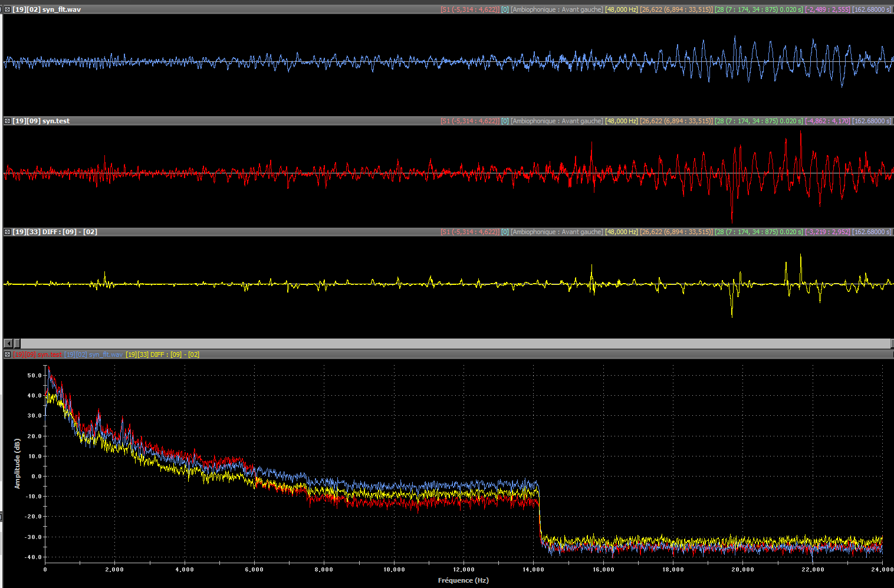Image resolution: width=894 pixels, height=588 pixels.
Task: Click the spectrum panel icon before legend
Action: [x=7, y=354]
